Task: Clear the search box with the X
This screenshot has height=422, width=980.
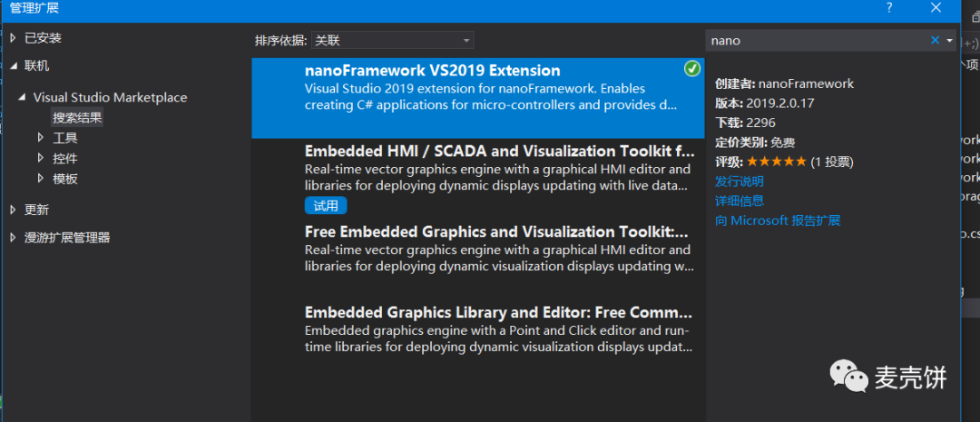Action: pyautogui.click(x=935, y=41)
